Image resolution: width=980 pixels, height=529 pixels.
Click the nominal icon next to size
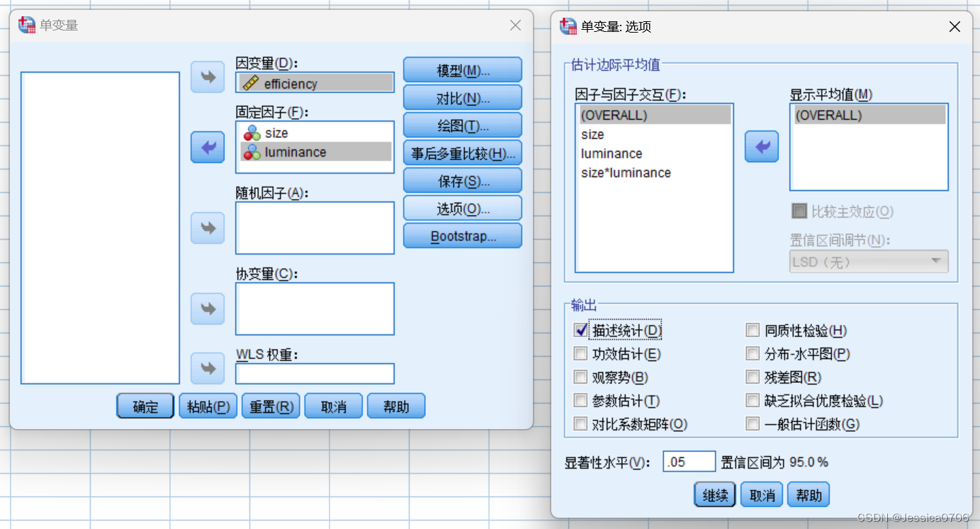point(252,133)
